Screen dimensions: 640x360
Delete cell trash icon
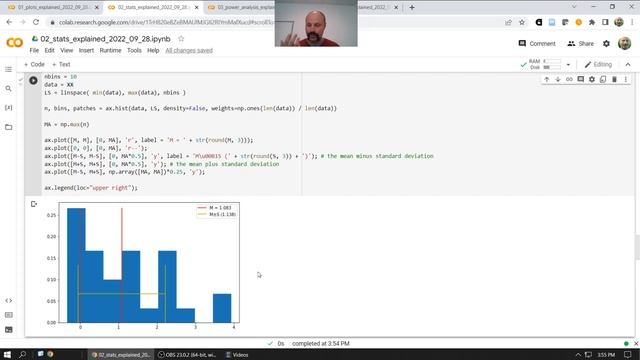click(614, 79)
